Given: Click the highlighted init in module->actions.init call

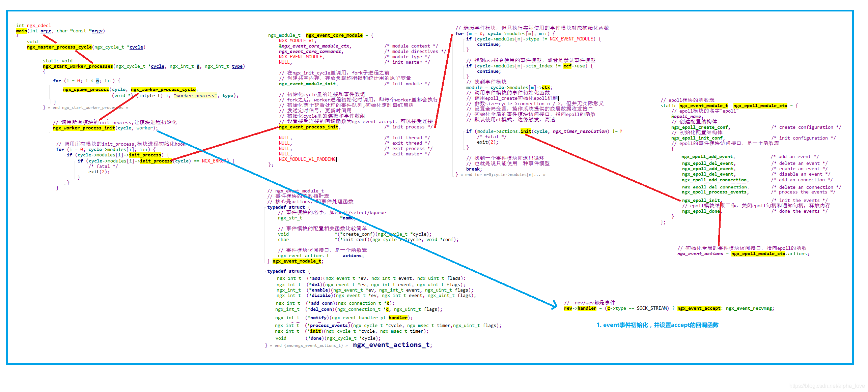Looking at the screenshot, I should click(x=526, y=131).
